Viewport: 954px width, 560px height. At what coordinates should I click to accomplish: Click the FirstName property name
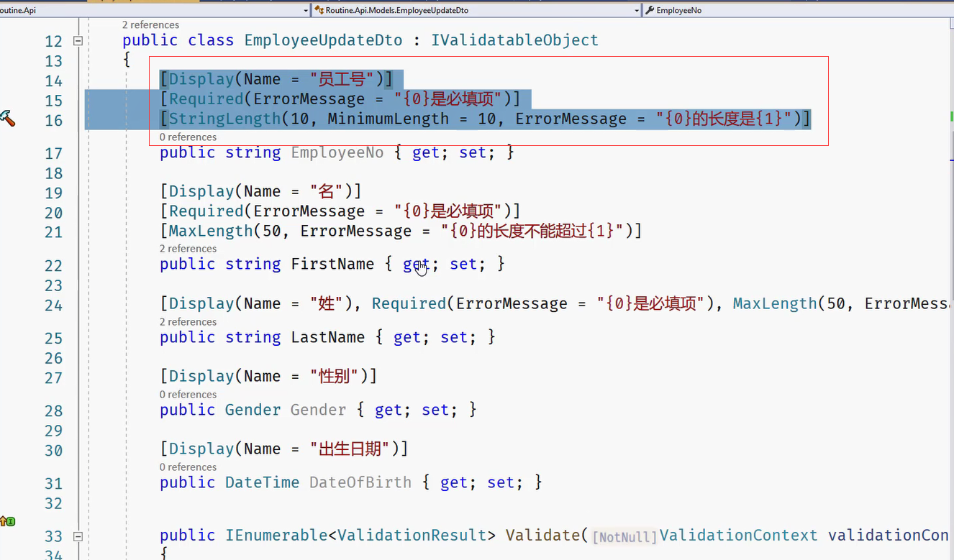pyautogui.click(x=332, y=265)
